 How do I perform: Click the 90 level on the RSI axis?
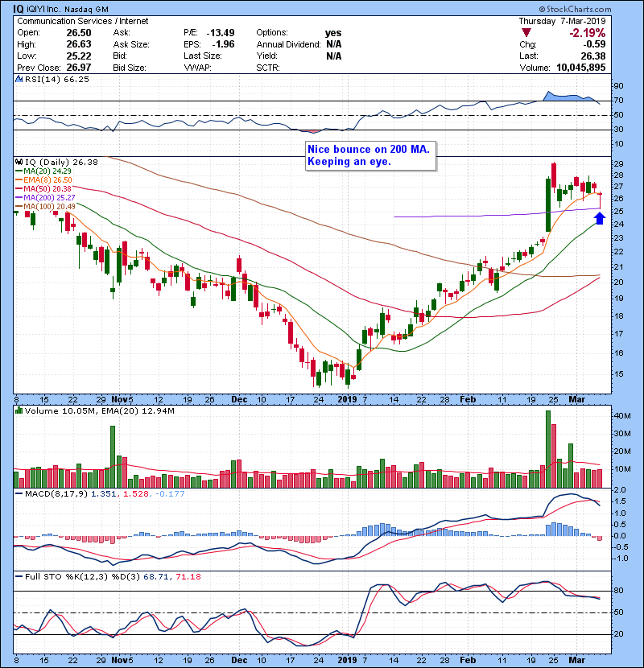pos(618,86)
